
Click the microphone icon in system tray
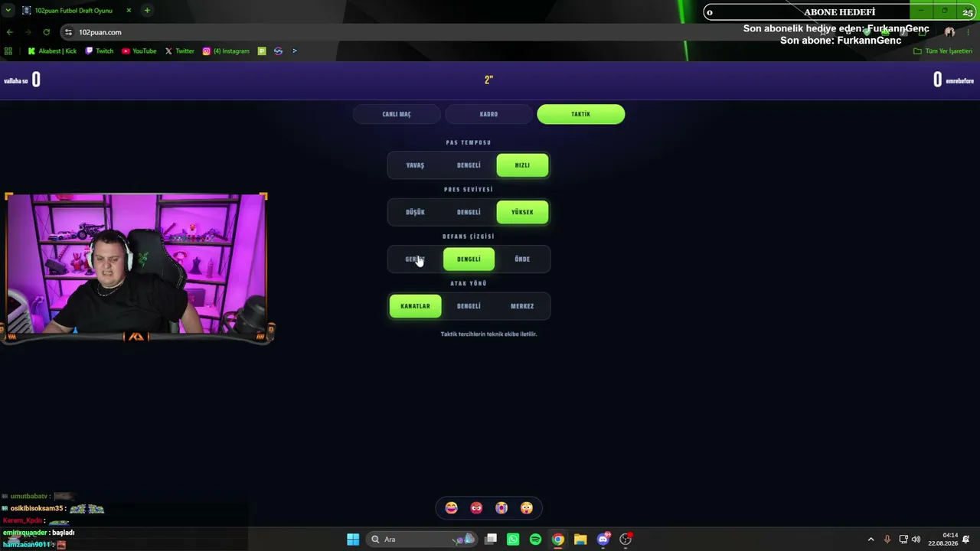(x=887, y=540)
